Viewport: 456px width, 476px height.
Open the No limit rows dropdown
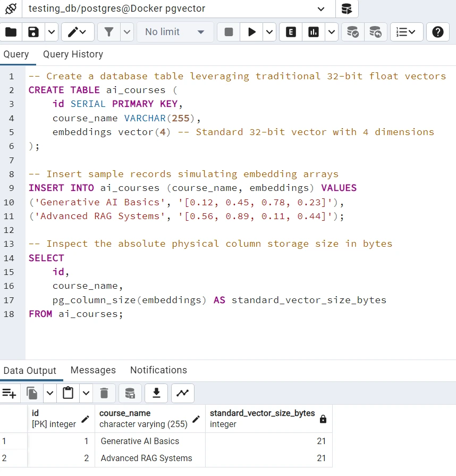click(x=175, y=32)
